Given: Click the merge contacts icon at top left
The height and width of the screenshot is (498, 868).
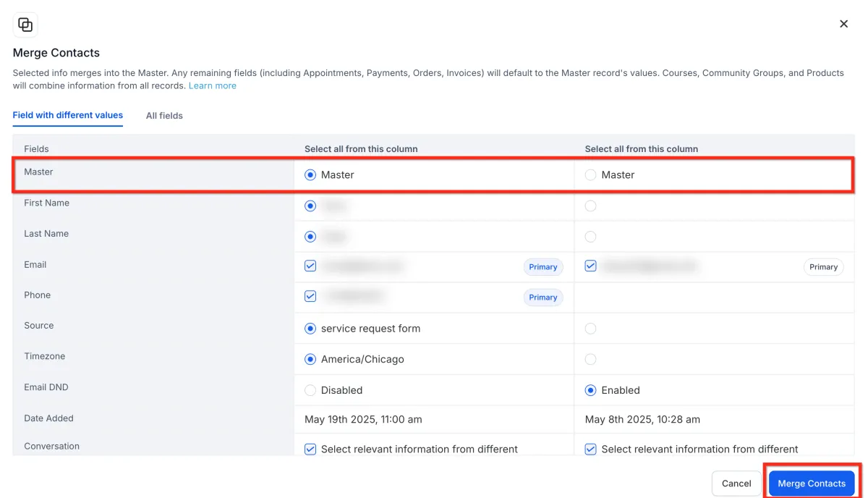Looking at the screenshot, I should (25, 24).
